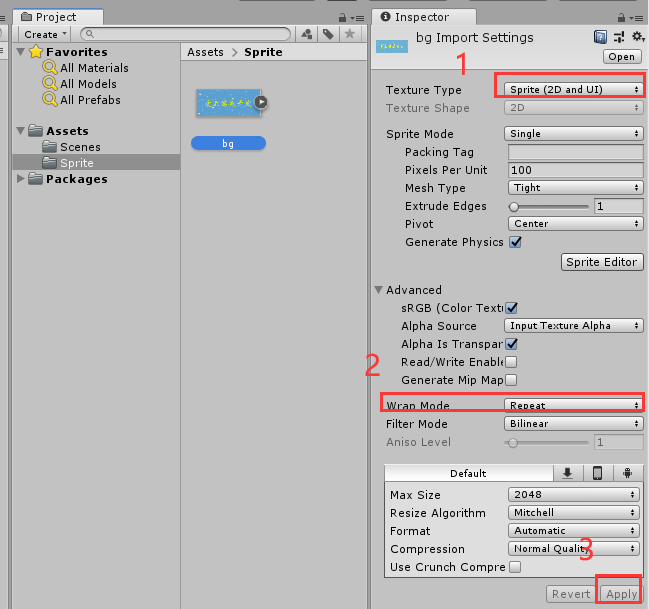Click the All Prefabs search icon
Viewport: 649px width, 609px height.
pyautogui.click(x=50, y=100)
